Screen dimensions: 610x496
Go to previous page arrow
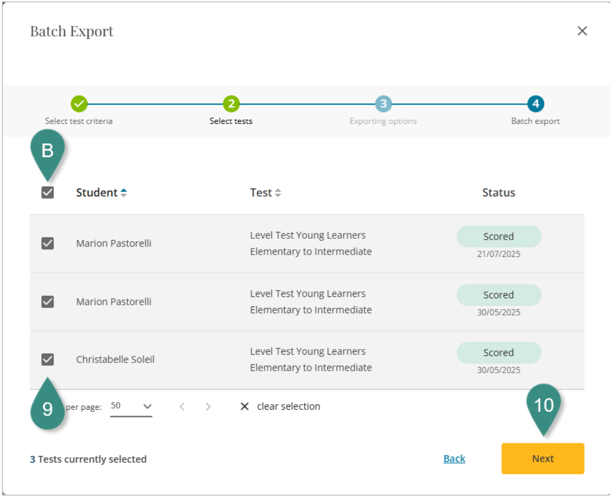182,407
